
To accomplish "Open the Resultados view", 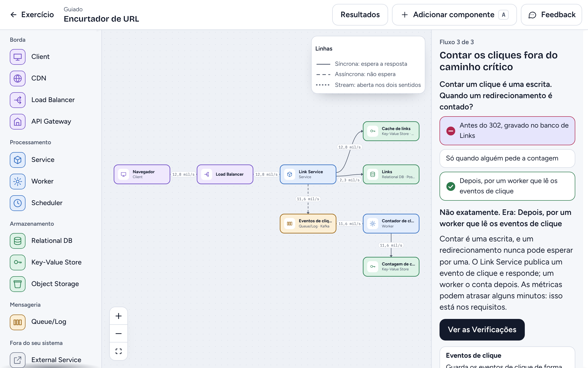I will pyautogui.click(x=360, y=15).
